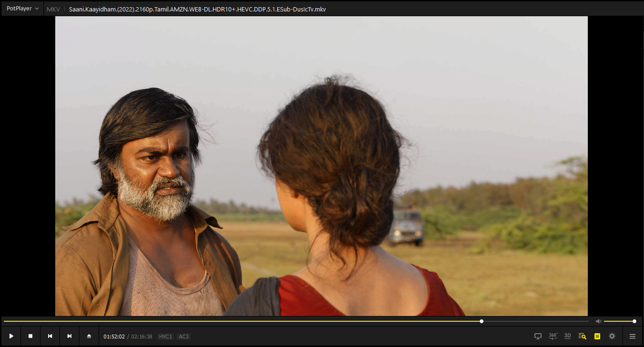Screen dimensions: 644x347
Task: Open the PotPlayer main menu dropdown
Action: click(x=22, y=9)
